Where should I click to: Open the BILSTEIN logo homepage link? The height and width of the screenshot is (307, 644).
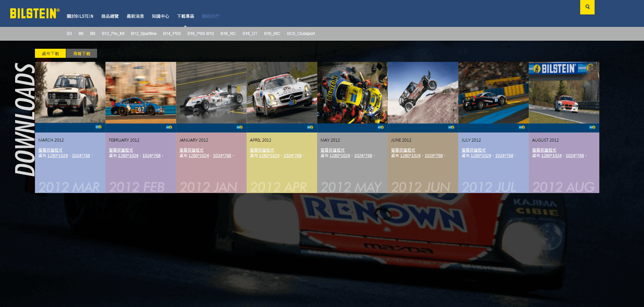tap(35, 13)
